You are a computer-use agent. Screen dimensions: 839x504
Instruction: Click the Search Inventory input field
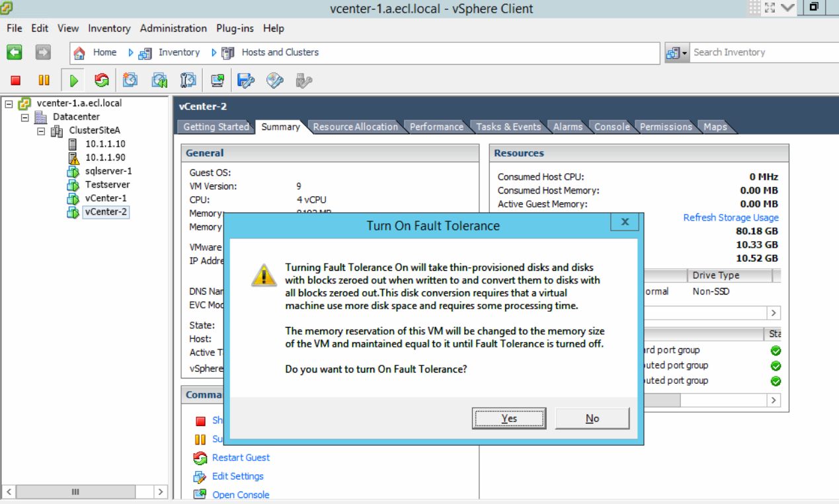pos(764,53)
